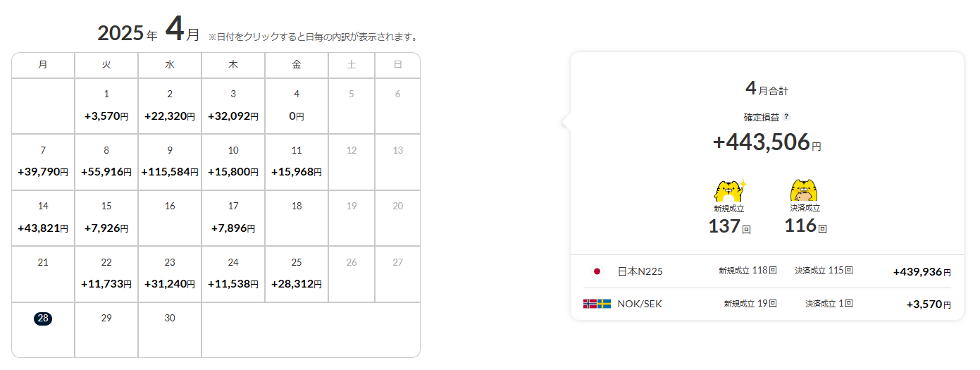The height and width of the screenshot is (370, 980).
Task: Open April 3 breakdown showing +32,092円
Action: (233, 106)
